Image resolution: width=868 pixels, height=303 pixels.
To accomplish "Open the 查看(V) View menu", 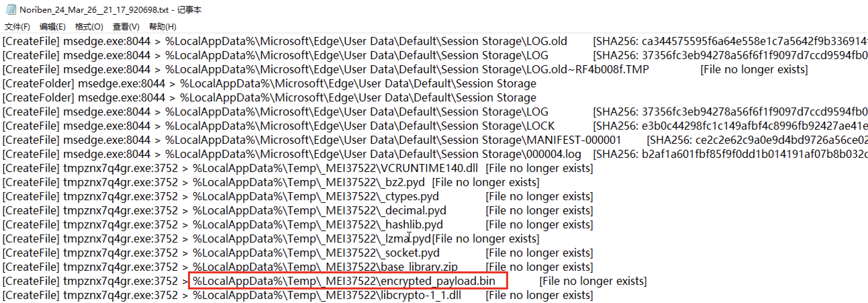I will click(126, 27).
